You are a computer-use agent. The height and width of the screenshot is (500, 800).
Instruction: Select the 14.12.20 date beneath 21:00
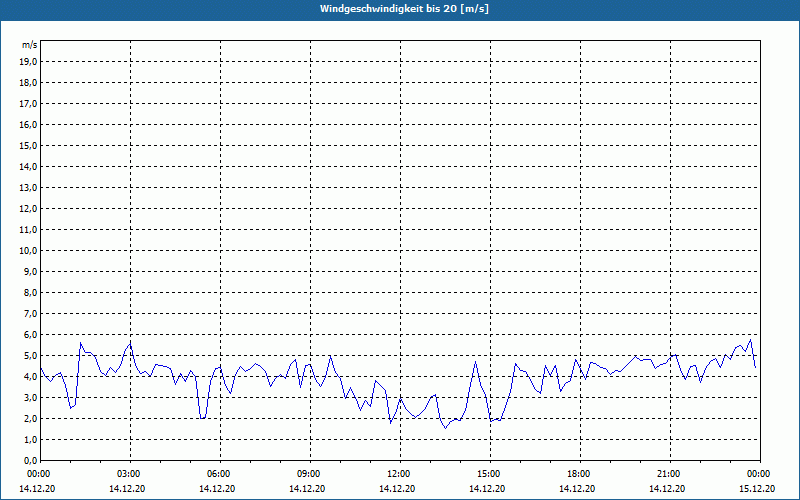pyautogui.click(x=667, y=489)
